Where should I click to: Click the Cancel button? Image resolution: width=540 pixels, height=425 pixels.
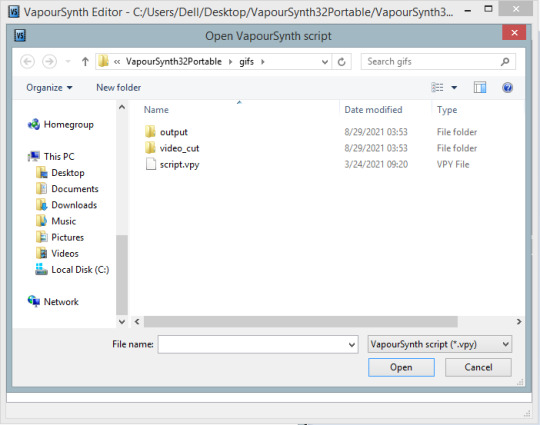point(478,367)
